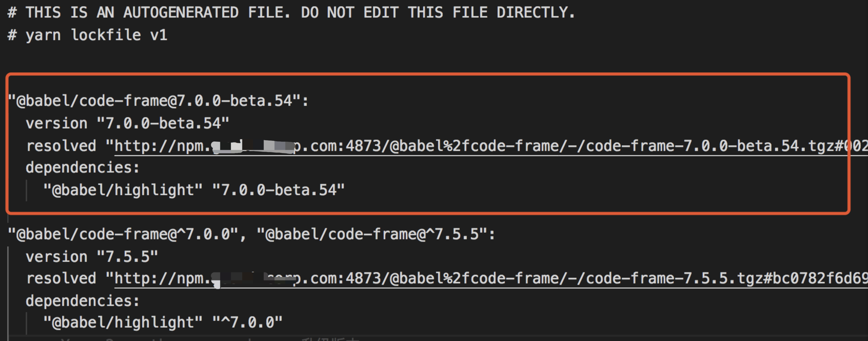The image size is (868, 341).
Task: Click the "@babel/code-frame@^7.0.0" entry key
Action: (x=123, y=234)
